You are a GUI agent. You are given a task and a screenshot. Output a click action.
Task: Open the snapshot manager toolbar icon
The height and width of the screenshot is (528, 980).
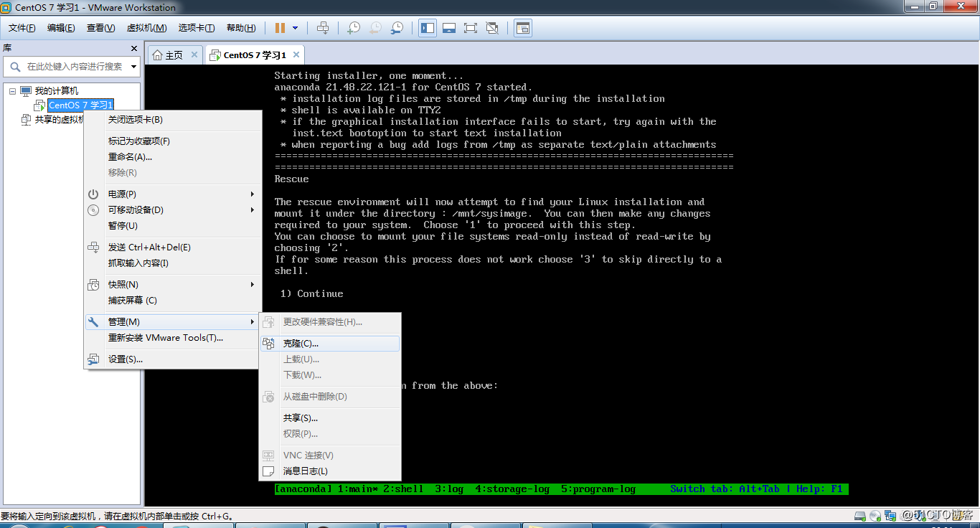click(x=397, y=28)
